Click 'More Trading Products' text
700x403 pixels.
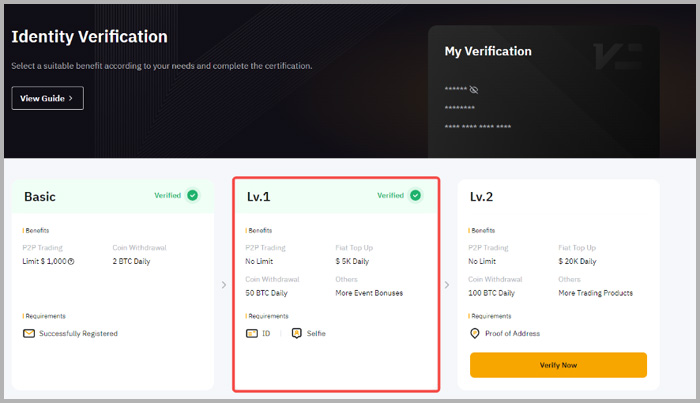click(596, 293)
